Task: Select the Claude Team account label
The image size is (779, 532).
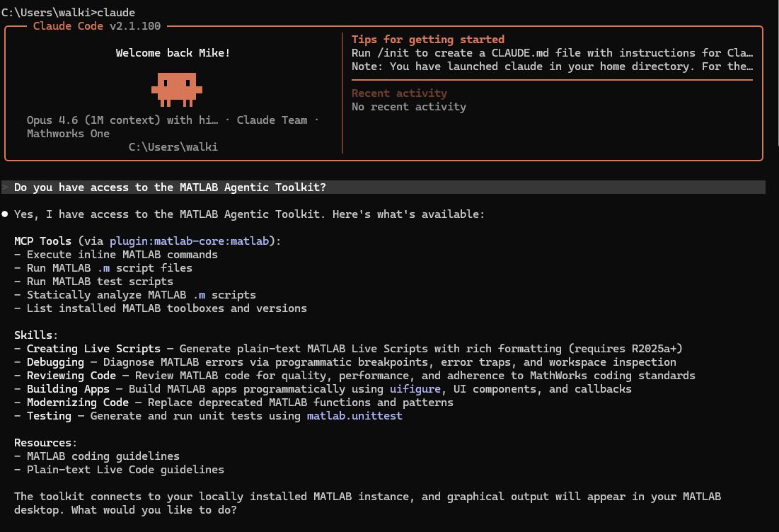Action: 272,120
